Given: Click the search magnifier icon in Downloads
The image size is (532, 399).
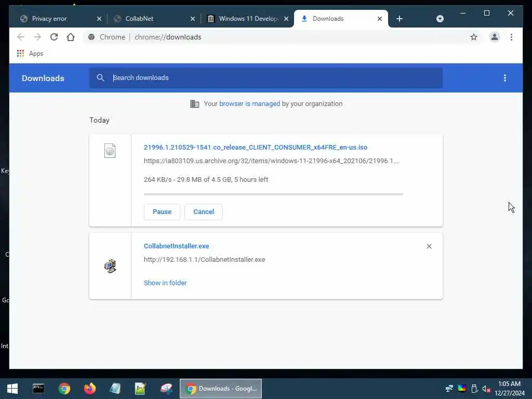Looking at the screenshot, I should pos(100,78).
